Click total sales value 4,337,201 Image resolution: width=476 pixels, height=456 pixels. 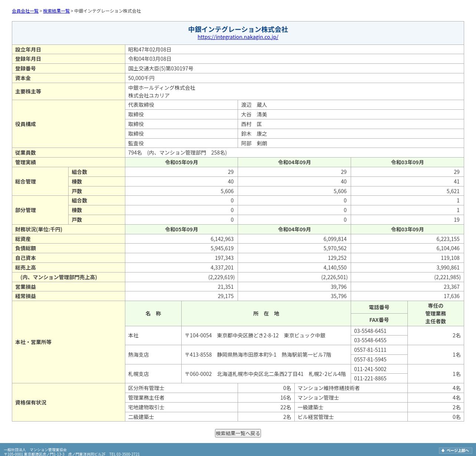pos(222,268)
